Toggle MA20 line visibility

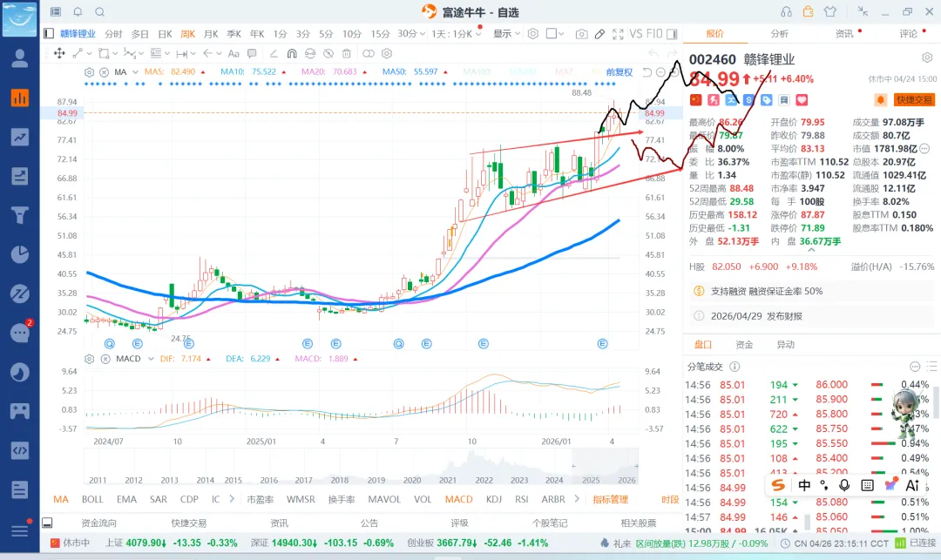tap(334, 72)
